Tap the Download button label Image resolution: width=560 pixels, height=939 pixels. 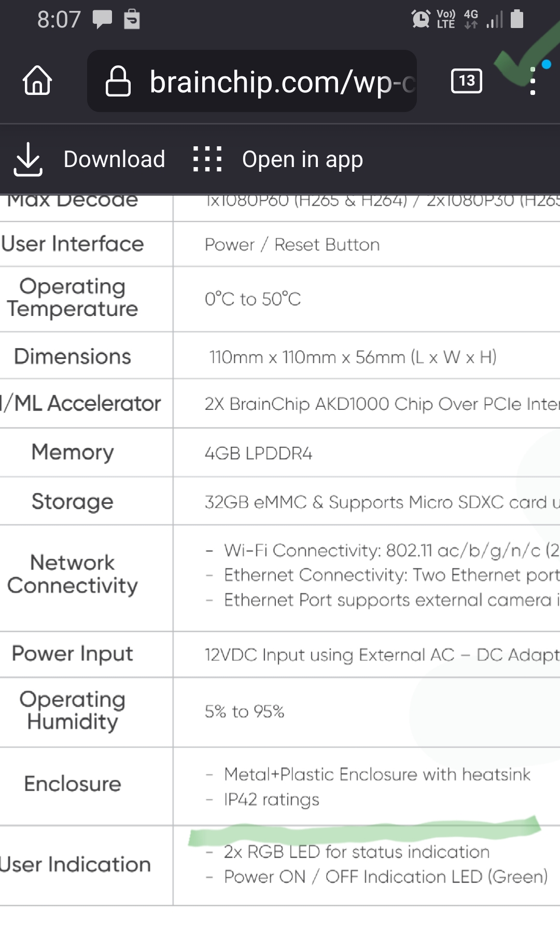[114, 159]
